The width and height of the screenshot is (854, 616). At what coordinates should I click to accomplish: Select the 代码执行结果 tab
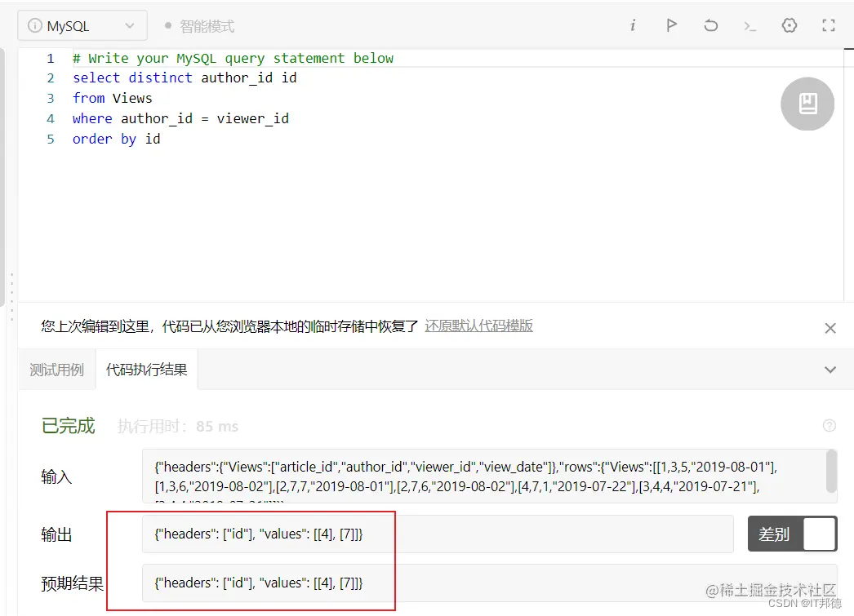tap(146, 370)
